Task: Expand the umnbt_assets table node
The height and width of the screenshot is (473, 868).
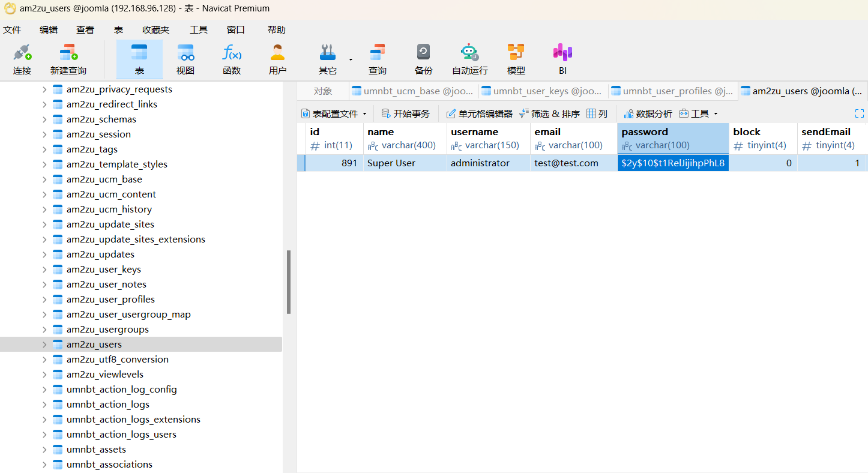Action: click(x=44, y=450)
